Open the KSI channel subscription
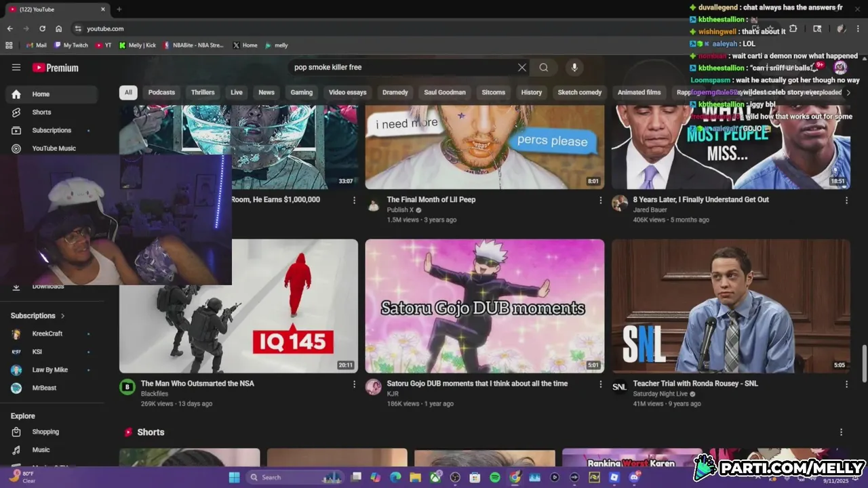This screenshot has width=868, height=488. pos(52,352)
